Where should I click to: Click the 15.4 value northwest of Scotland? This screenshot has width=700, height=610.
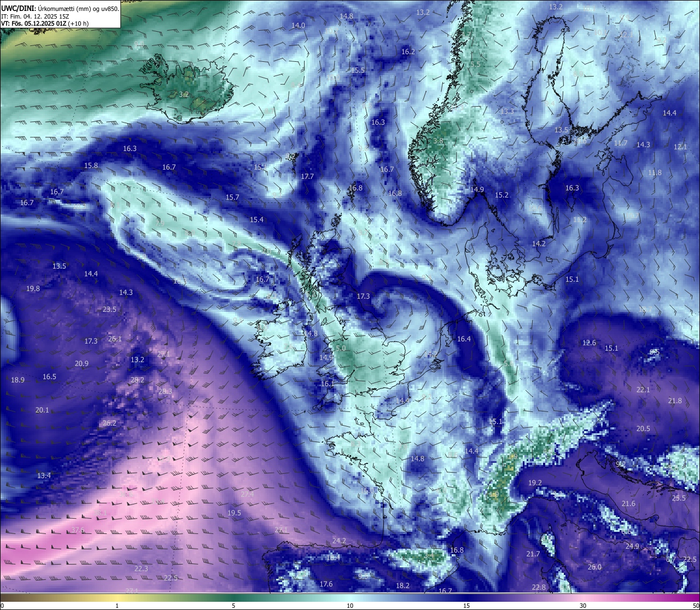pyautogui.click(x=256, y=219)
